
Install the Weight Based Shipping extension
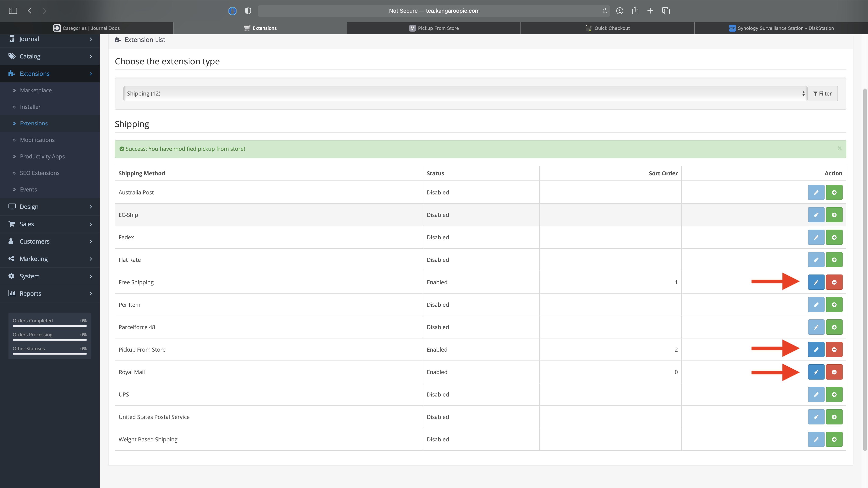coord(834,439)
